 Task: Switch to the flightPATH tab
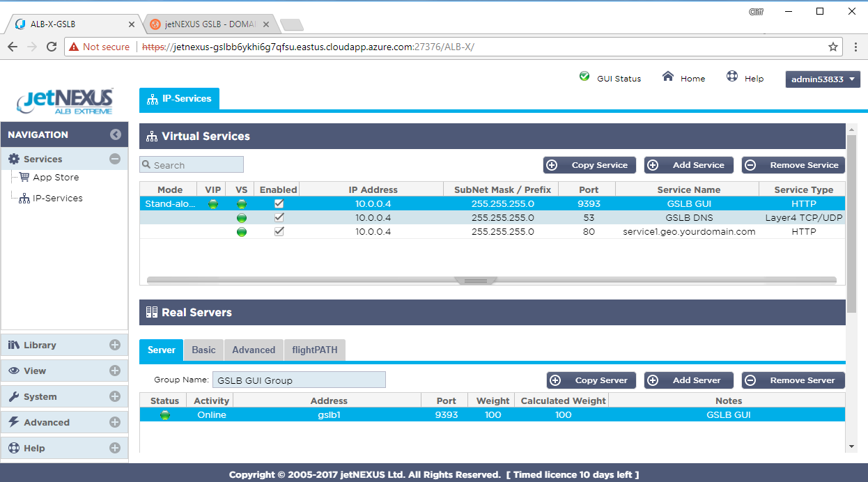[x=315, y=350]
